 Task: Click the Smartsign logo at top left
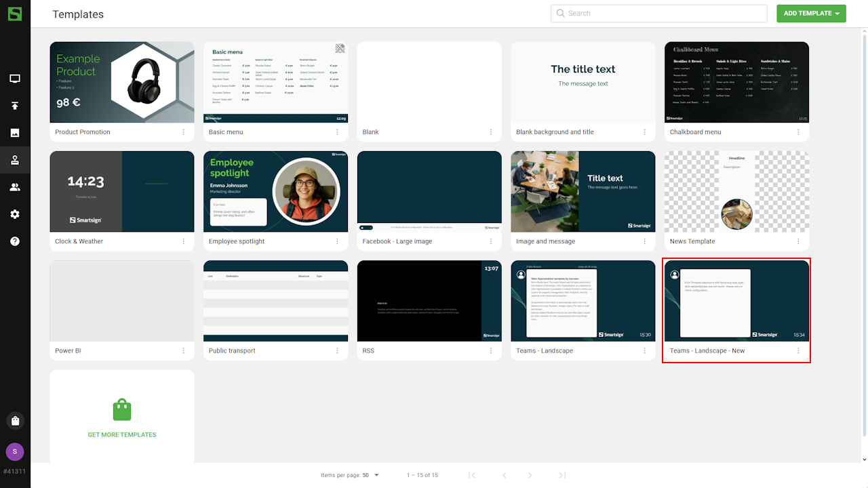(x=15, y=14)
